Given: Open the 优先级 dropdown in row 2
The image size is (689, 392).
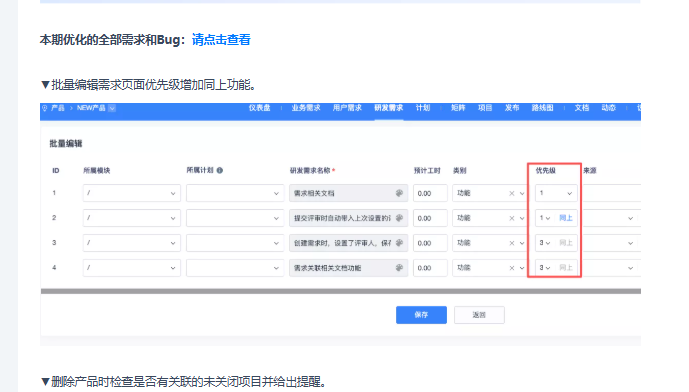Looking at the screenshot, I should coord(545,218).
